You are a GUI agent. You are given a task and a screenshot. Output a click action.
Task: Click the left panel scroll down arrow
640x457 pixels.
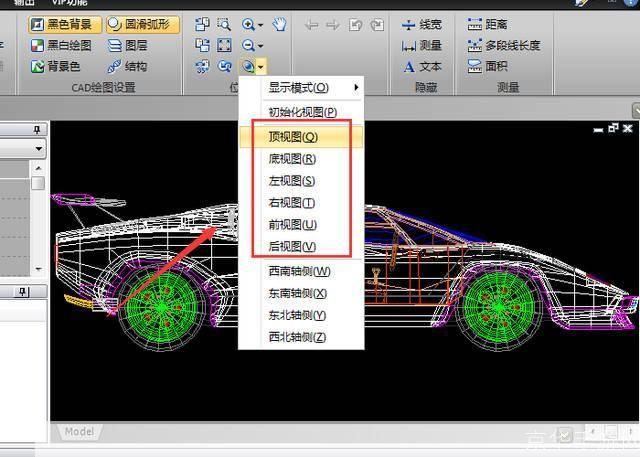[38, 269]
